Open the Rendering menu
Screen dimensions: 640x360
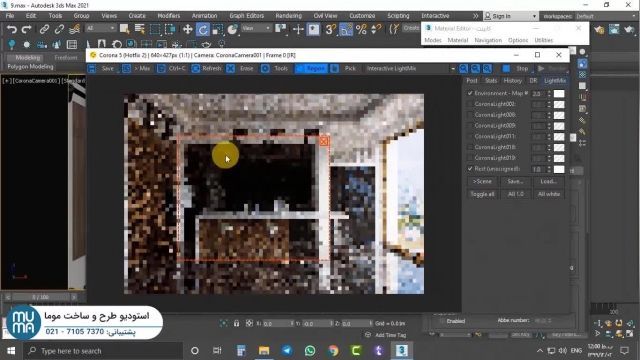(289, 16)
